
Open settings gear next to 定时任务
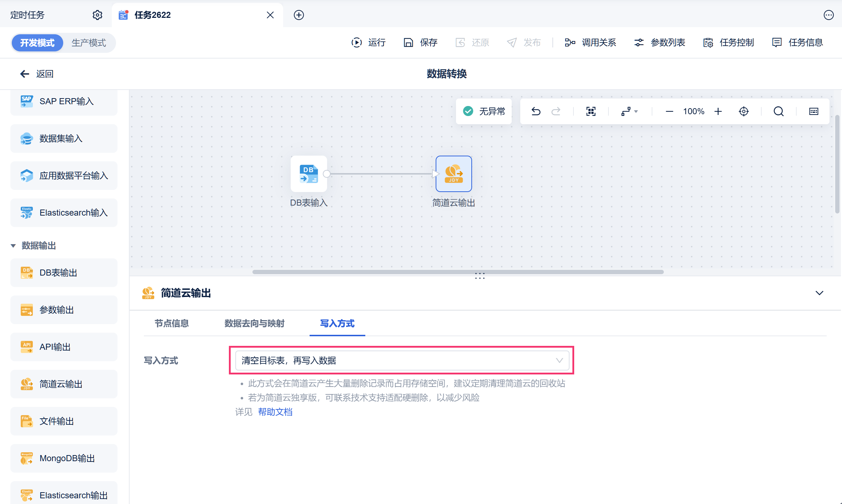pyautogui.click(x=97, y=15)
